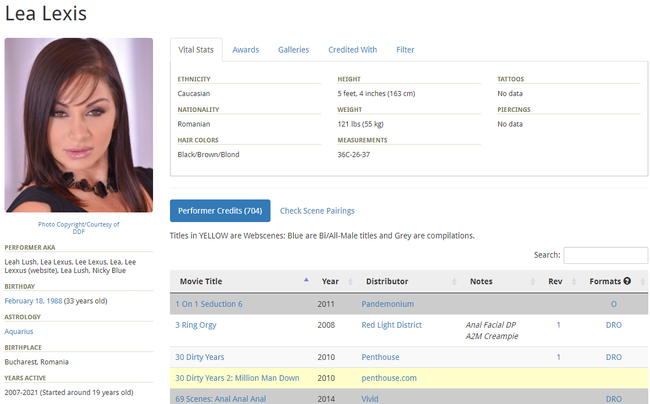This screenshot has width=650, height=404.
Task: Sort by the Rev column
Action: click(x=560, y=281)
